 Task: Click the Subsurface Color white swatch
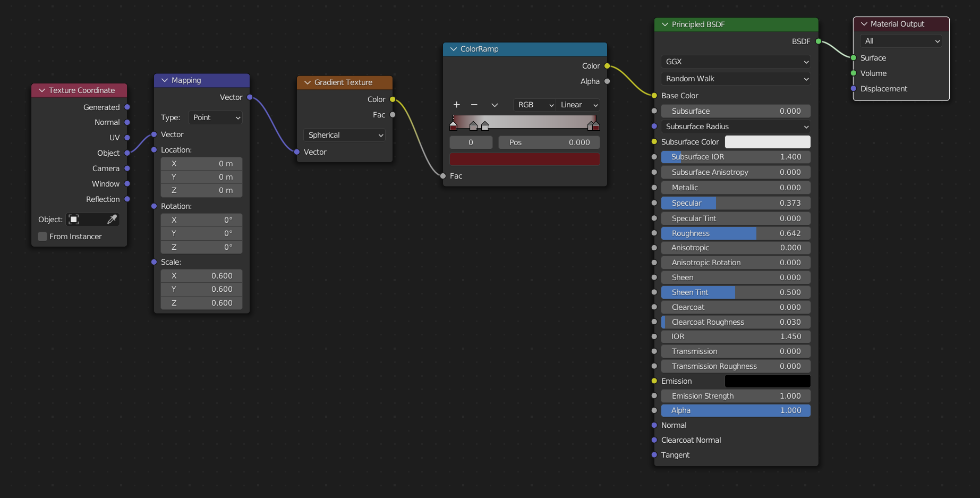tap(768, 142)
